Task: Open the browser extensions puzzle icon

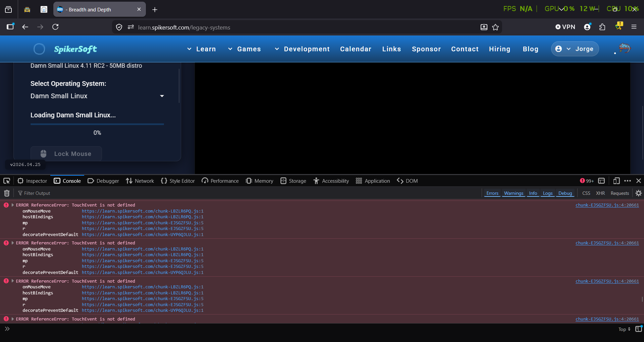Action: [x=602, y=27]
